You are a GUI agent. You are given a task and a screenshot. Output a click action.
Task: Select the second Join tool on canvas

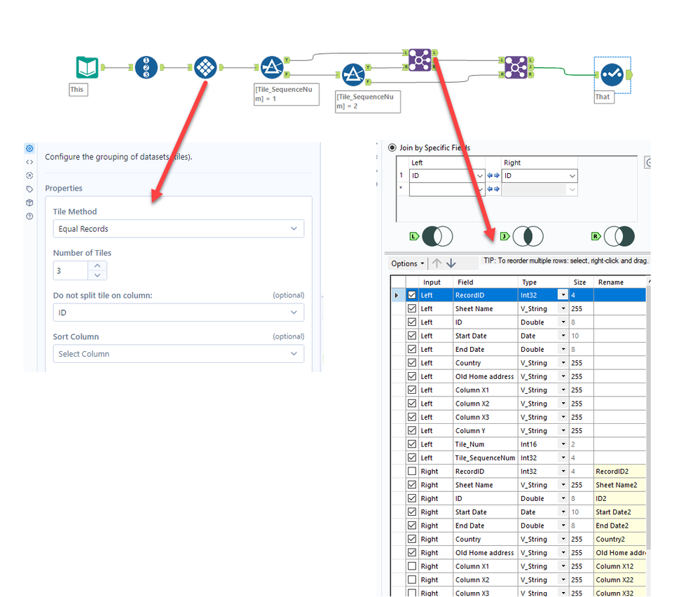click(516, 67)
